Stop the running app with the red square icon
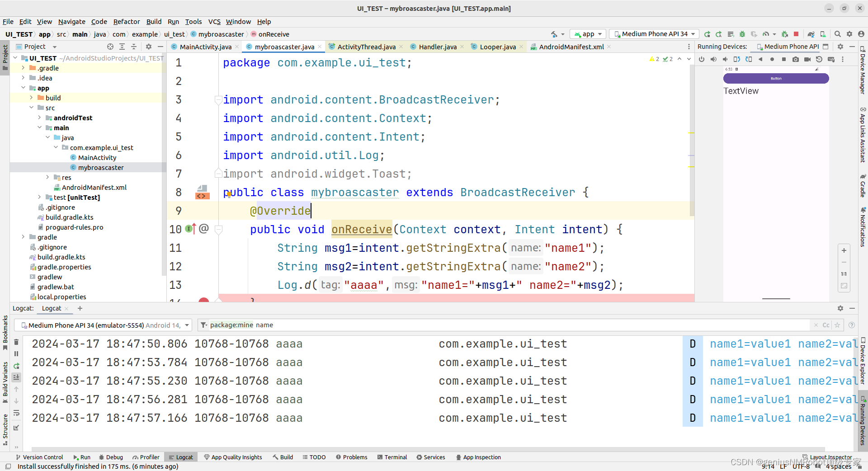This screenshot has height=471, width=868. (x=796, y=34)
